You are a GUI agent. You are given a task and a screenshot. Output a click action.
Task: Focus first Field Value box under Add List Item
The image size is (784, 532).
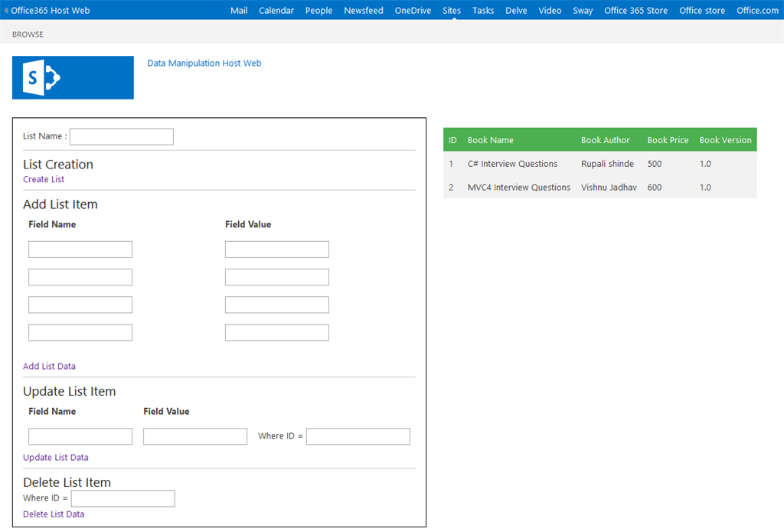[x=277, y=250]
